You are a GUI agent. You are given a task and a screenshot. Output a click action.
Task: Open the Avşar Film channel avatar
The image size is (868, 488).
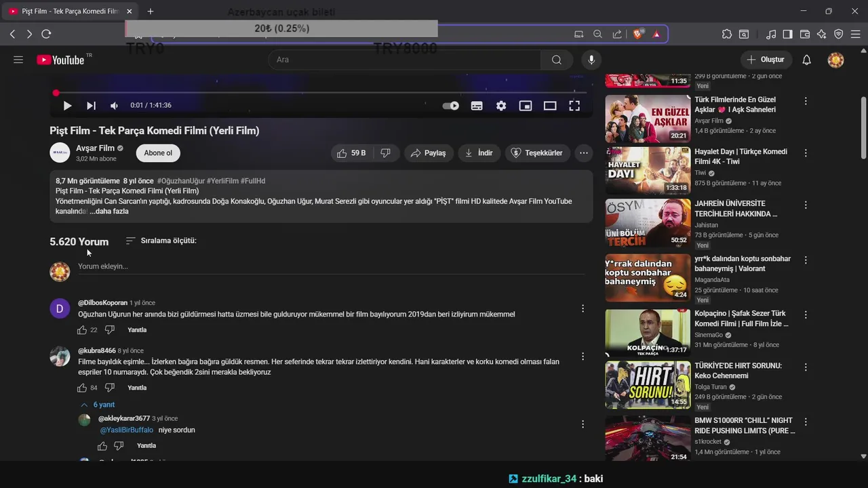[x=60, y=152]
